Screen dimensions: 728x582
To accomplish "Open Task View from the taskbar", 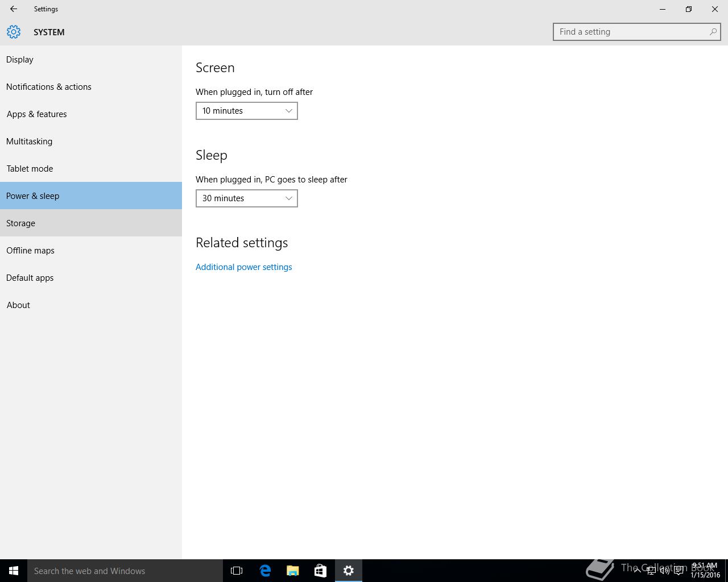I will [237, 571].
